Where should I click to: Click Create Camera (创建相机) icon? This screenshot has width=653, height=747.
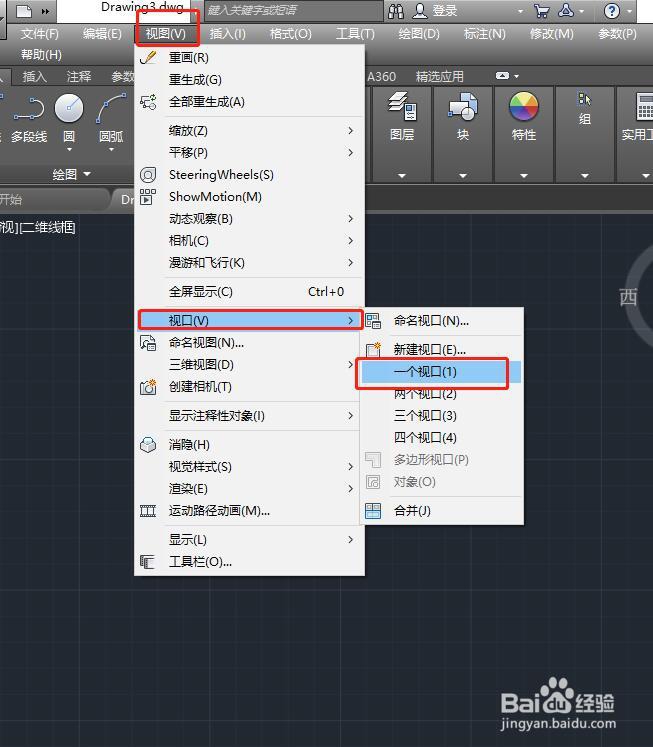pyautogui.click(x=148, y=387)
